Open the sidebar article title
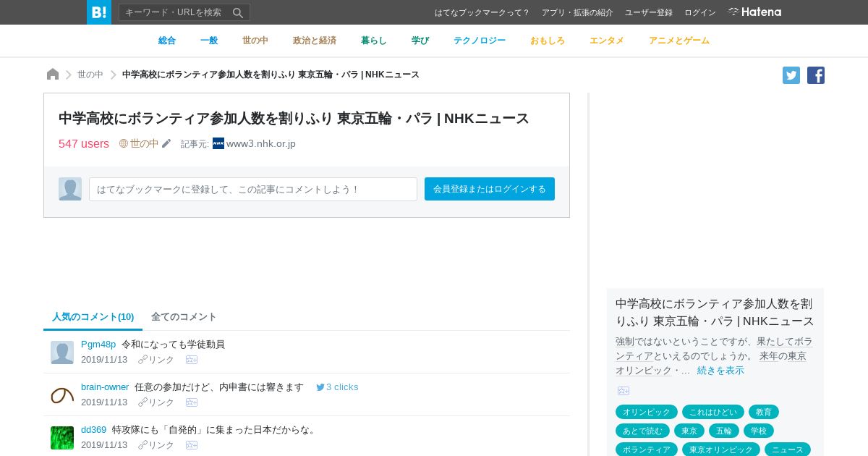Image resolution: width=868 pixels, height=456 pixels. 715,312
